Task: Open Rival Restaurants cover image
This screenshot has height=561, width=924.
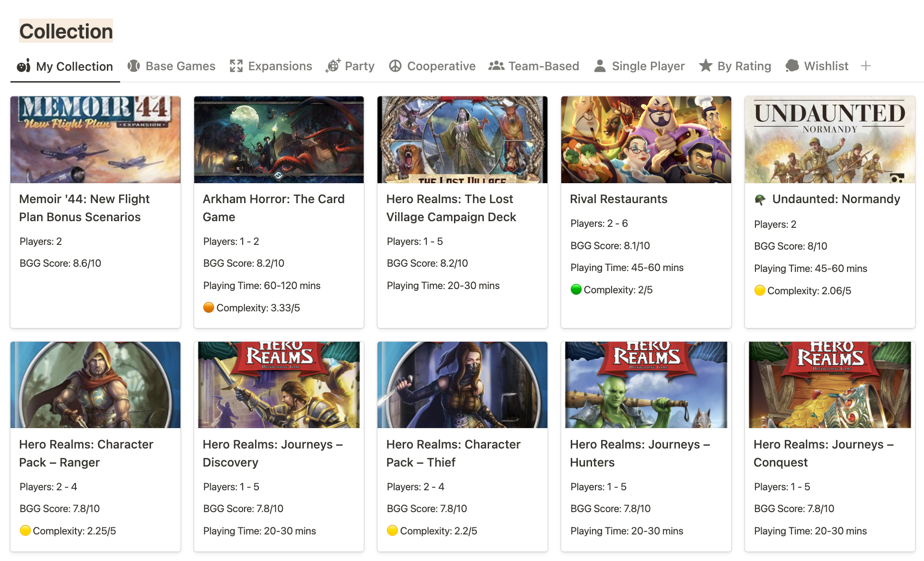Action: point(646,140)
